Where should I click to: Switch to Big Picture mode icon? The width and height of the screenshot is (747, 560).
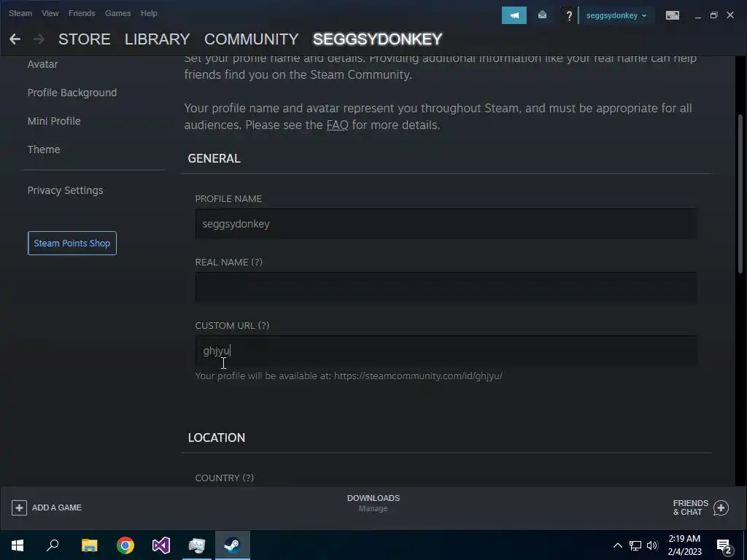pos(672,16)
